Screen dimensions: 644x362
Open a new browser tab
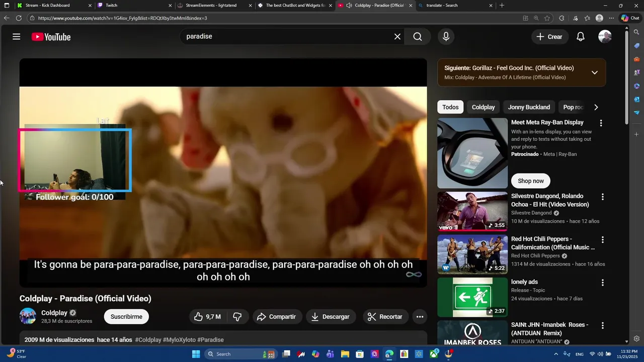coord(502,6)
